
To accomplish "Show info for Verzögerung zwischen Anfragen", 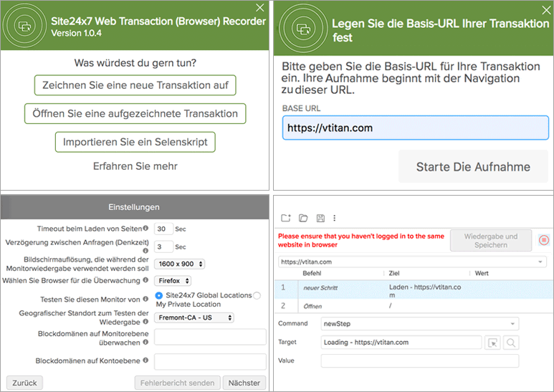I will (x=145, y=250).
